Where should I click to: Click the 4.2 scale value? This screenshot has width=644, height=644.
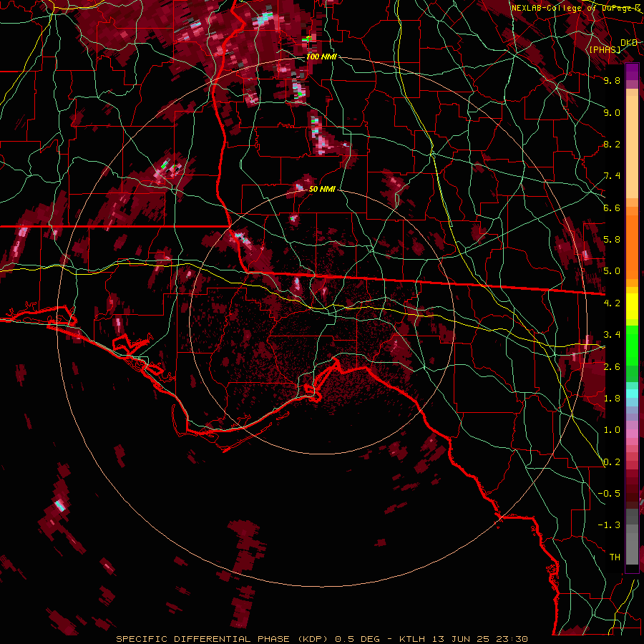pos(612,303)
